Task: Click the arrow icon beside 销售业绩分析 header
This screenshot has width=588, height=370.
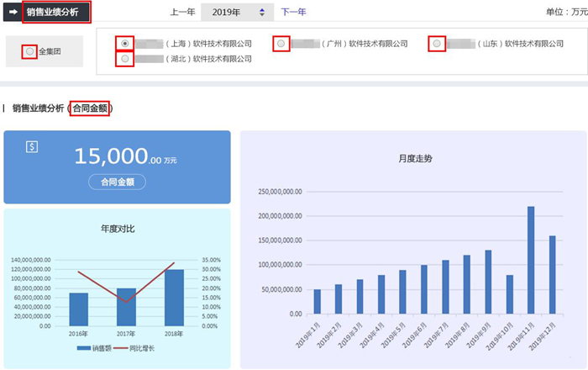Action: (x=13, y=12)
